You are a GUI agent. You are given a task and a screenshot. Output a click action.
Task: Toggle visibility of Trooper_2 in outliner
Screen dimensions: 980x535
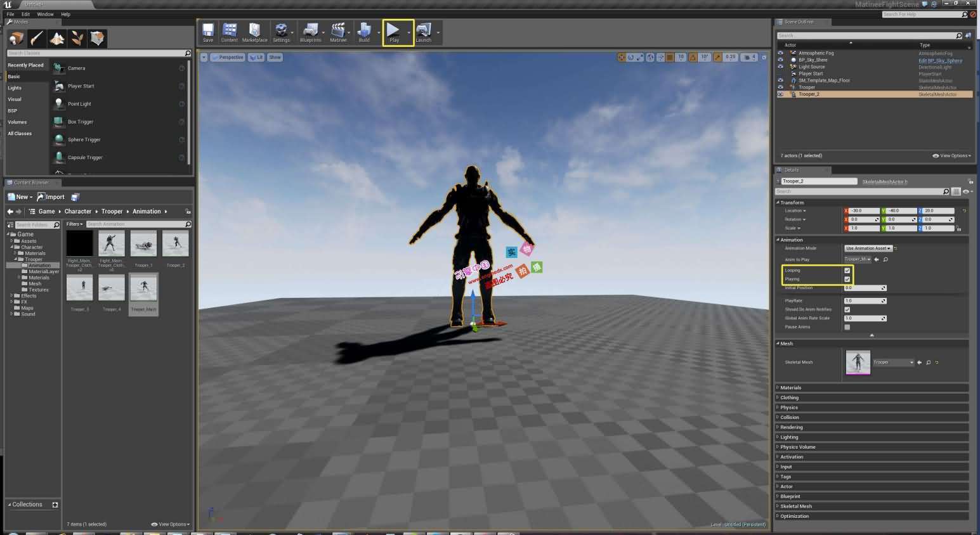780,94
